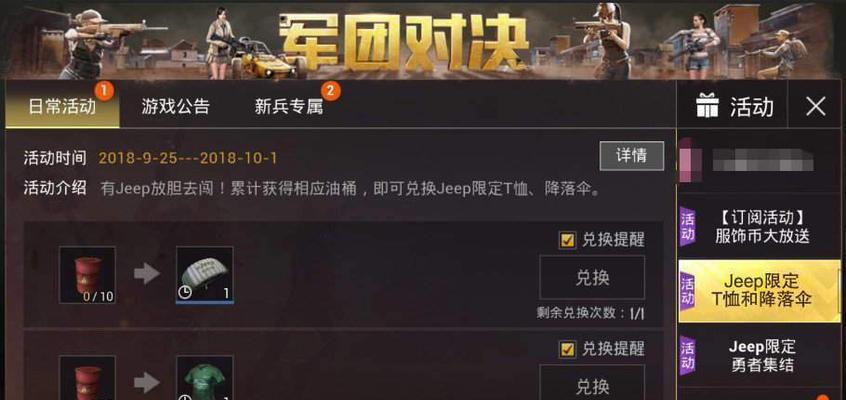This screenshot has height=400, width=846.
Task: Click the gift box activity icon
Action: click(x=707, y=106)
